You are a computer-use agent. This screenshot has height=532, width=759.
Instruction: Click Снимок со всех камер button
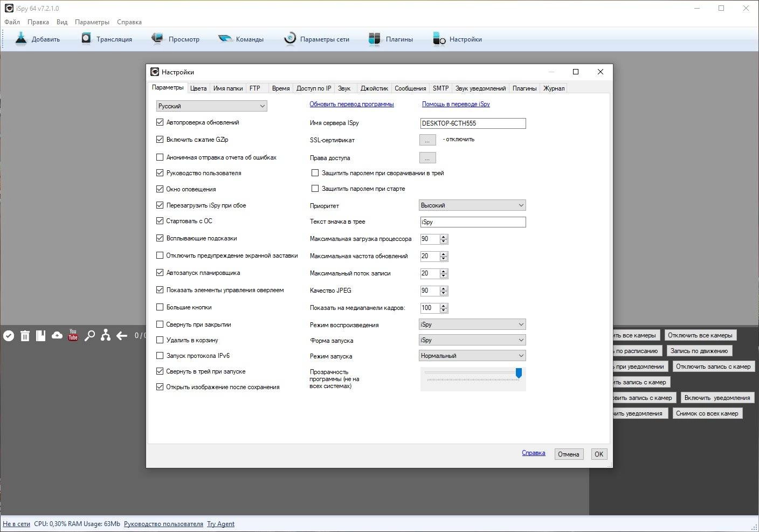point(707,413)
